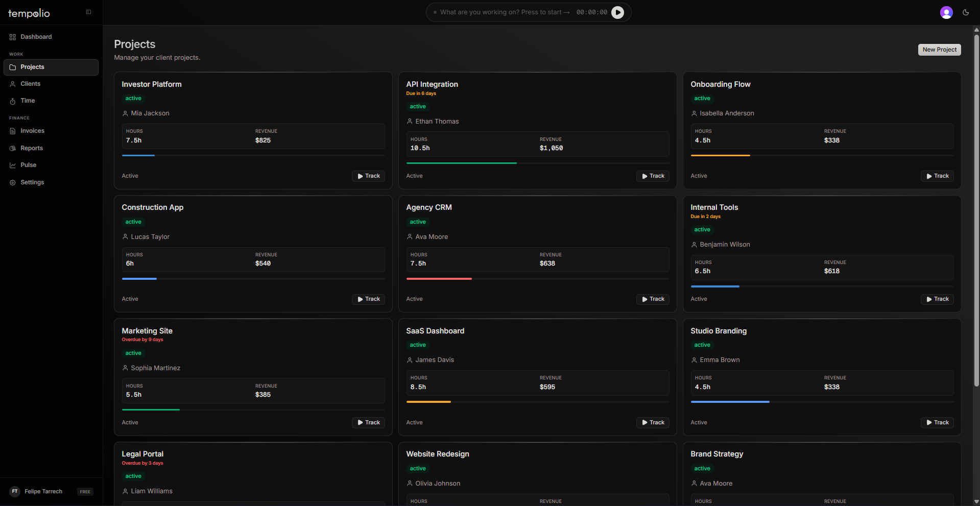The width and height of the screenshot is (980, 506).
Task: Click the Reports pie chart icon
Action: coord(13,148)
